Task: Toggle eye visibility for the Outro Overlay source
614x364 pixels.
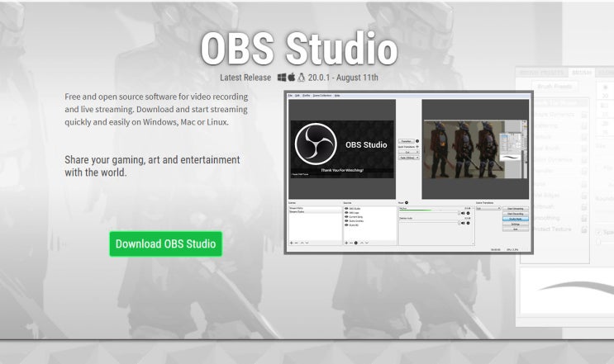Action: tap(346, 221)
